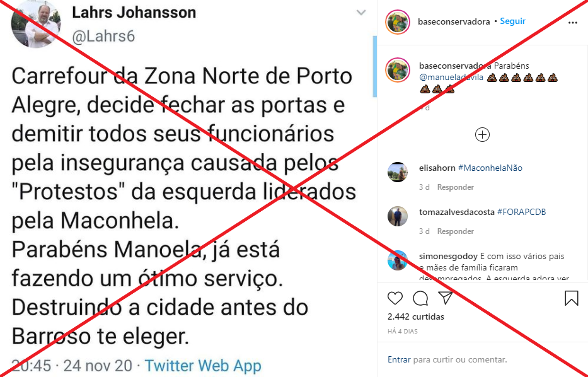Click Seguir to follow baseconservadora
Viewport: 588px width, 377px height.
[x=512, y=21]
